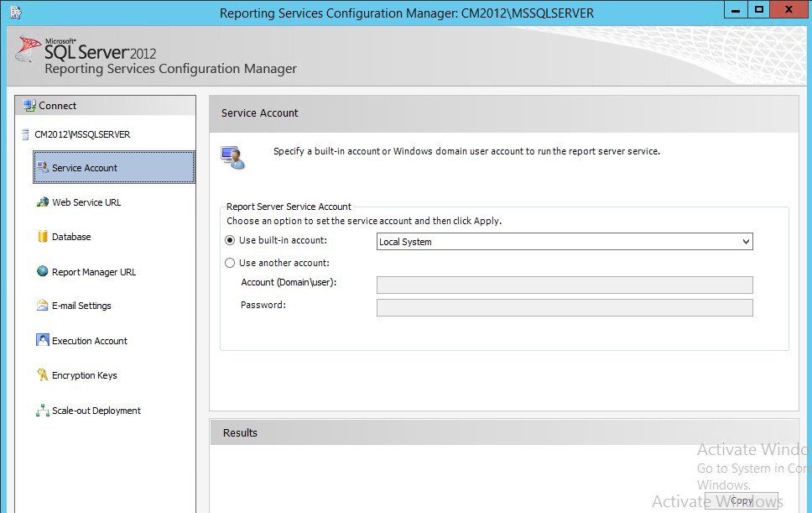Click the Scale-out Deployment network icon
Image resolution: width=812 pixels, height=513 pixels.
pos(43,411)
